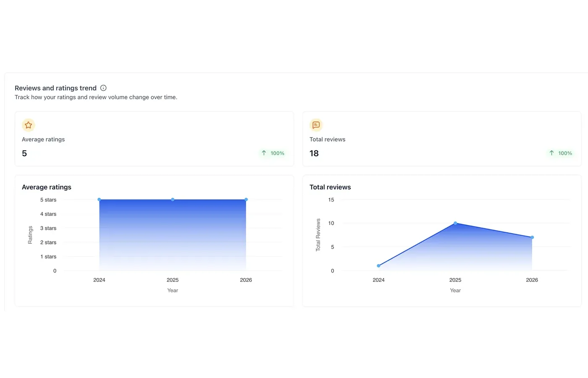Click the '4 stars' axis label
Image resolution: width=588 pixels, height=378 pixels.
[x=48, y=214]
